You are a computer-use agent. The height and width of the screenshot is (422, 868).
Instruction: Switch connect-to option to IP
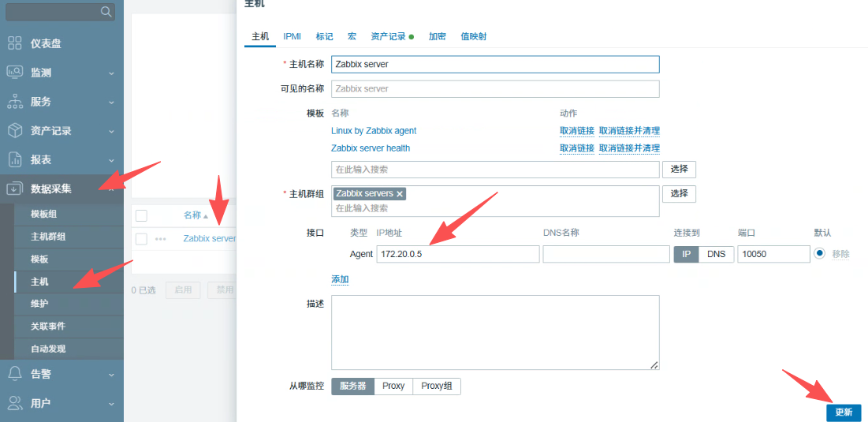tap(687, 254)
